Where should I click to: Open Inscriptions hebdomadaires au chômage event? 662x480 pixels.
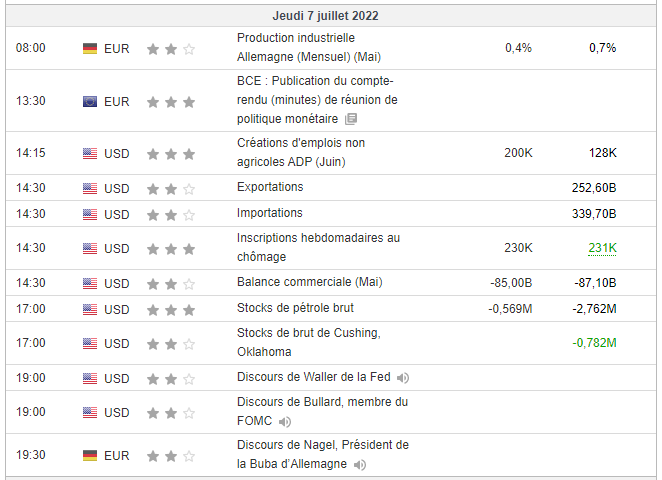(318, 247)
